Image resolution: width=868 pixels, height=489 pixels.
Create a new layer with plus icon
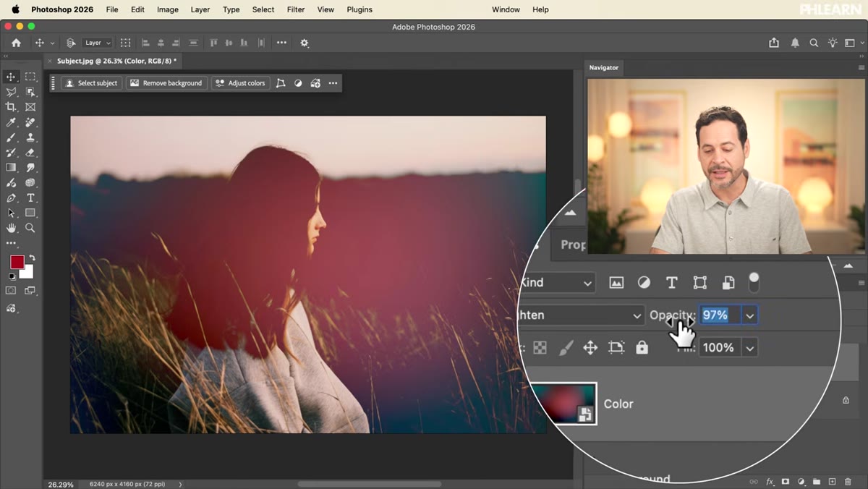pos(832,481)
